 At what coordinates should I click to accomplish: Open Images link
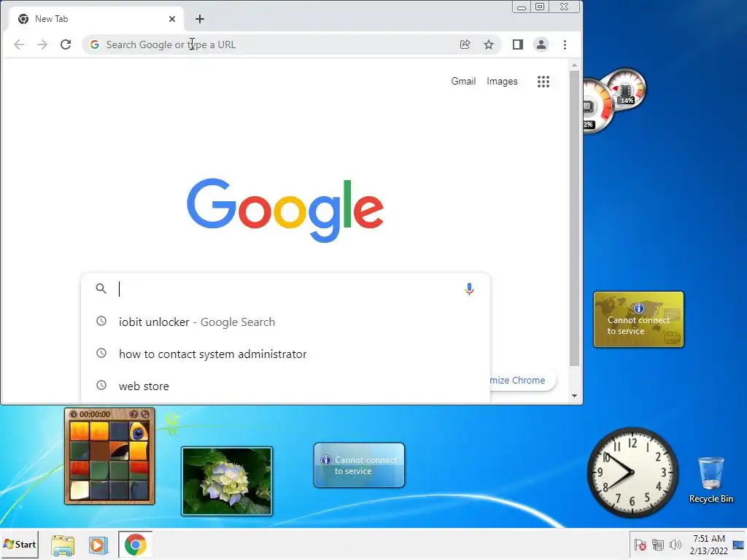coord(502,82)
